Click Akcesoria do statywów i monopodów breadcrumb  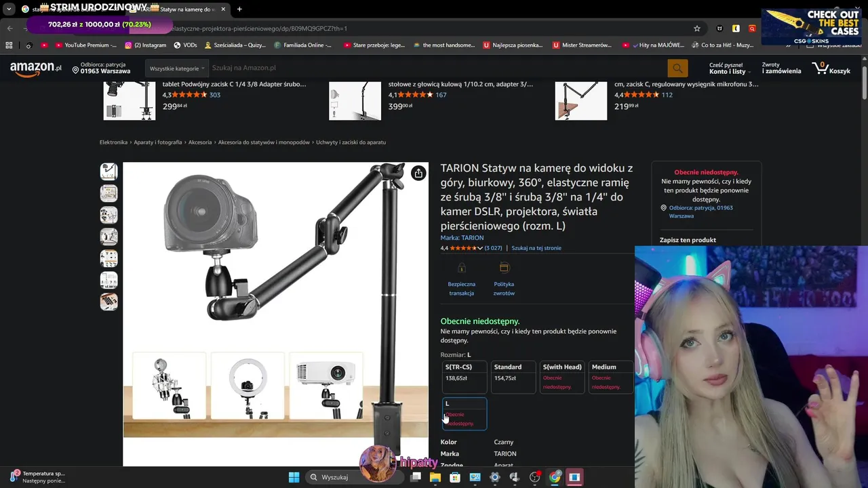(x=264, y=142)
